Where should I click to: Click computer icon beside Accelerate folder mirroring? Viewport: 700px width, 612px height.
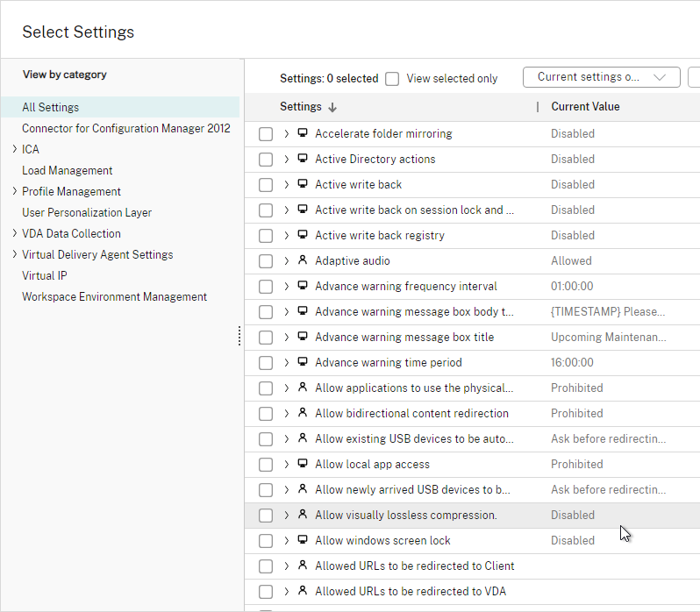pyautogui.click(x=303, y=133)
